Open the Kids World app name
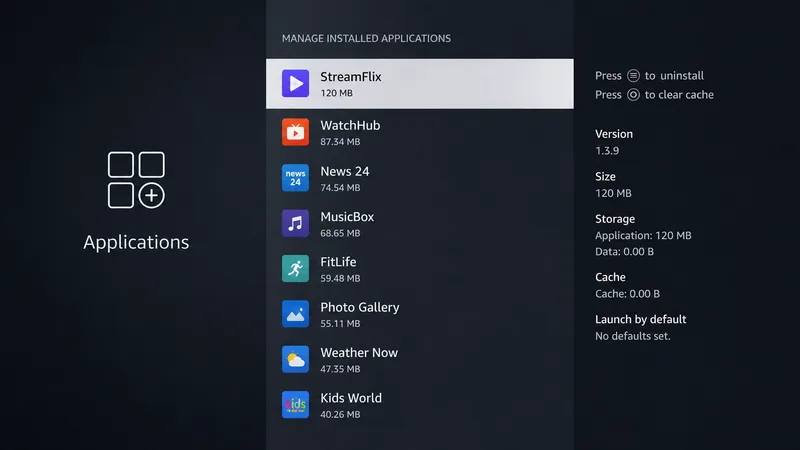 point(351,398)
